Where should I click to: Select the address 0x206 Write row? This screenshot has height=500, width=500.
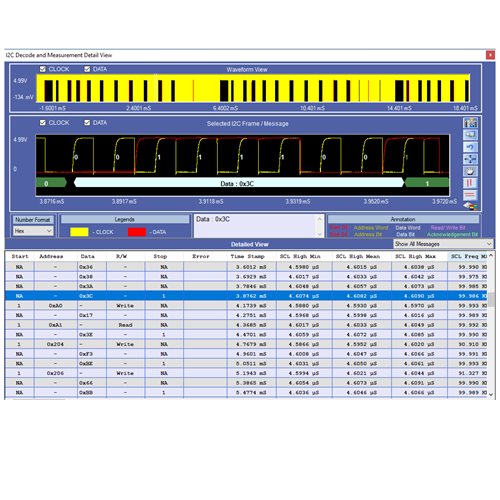[246, 373]
